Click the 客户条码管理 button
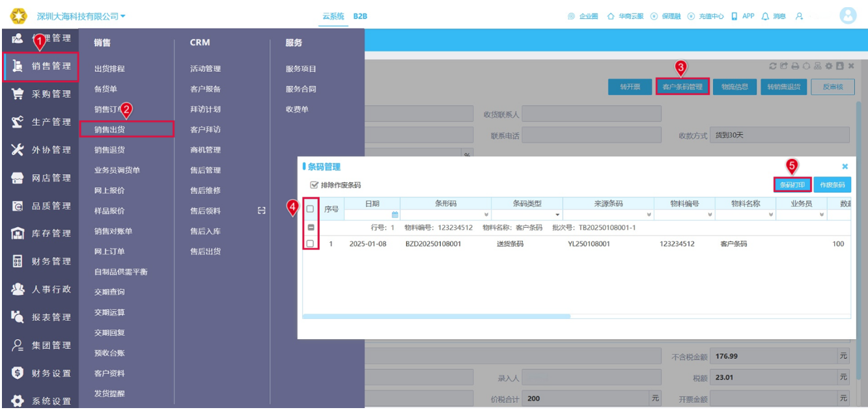 (682, 87)
